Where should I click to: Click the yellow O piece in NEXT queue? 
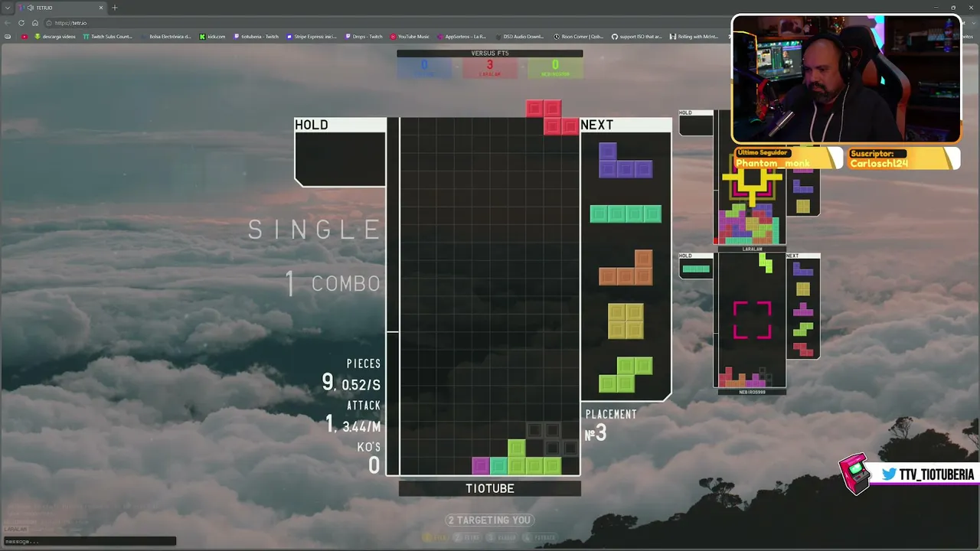[626, 321]
